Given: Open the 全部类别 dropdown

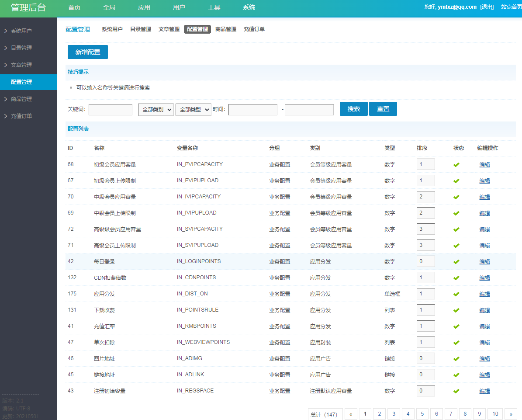Looking at the screenshot, I should tap(156, 109).
